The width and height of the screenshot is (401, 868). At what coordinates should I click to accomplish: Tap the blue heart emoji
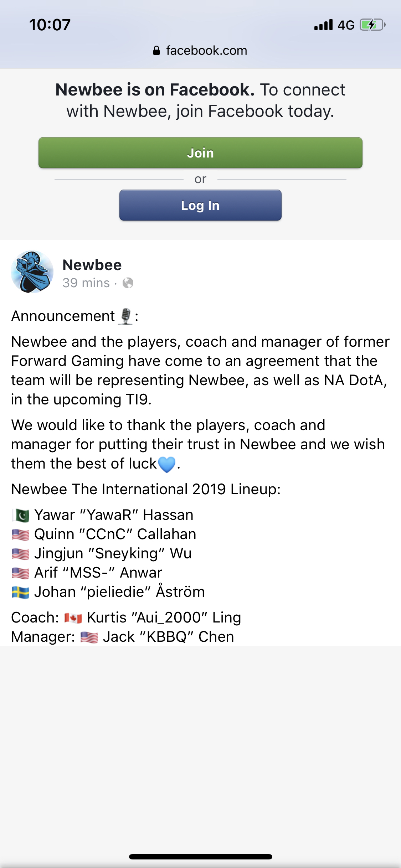[166, 464]
